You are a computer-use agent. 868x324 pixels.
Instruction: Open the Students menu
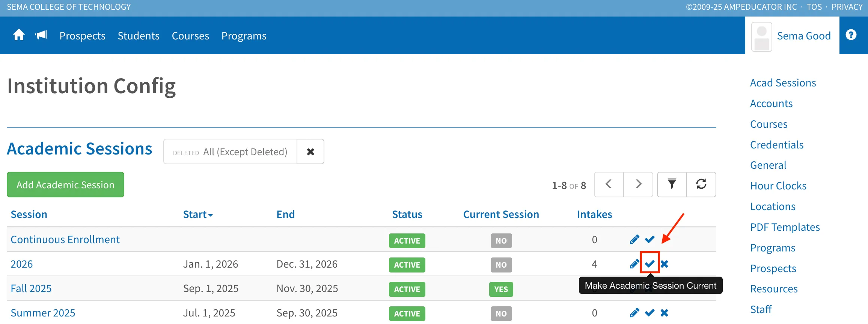pos(139,36)
